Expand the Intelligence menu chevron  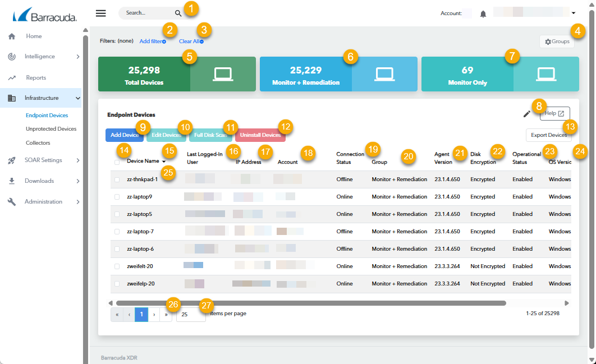tap(78, 57)
